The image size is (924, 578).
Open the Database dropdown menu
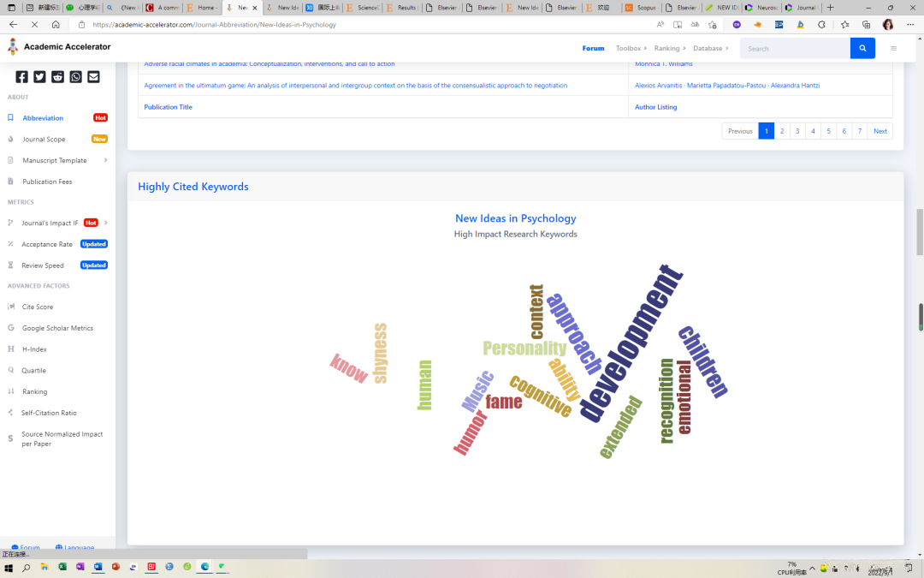[x=711, y=48]
